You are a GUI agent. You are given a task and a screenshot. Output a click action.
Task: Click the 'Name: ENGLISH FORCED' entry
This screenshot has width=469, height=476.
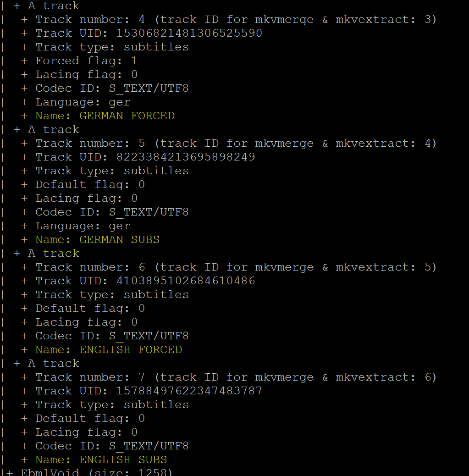pyautogui.click(x=109, y=349)
